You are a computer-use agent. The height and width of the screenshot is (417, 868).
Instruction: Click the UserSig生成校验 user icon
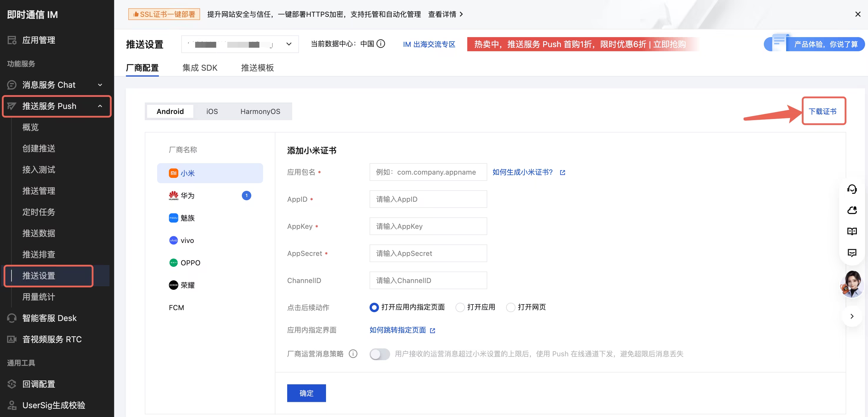12,405
